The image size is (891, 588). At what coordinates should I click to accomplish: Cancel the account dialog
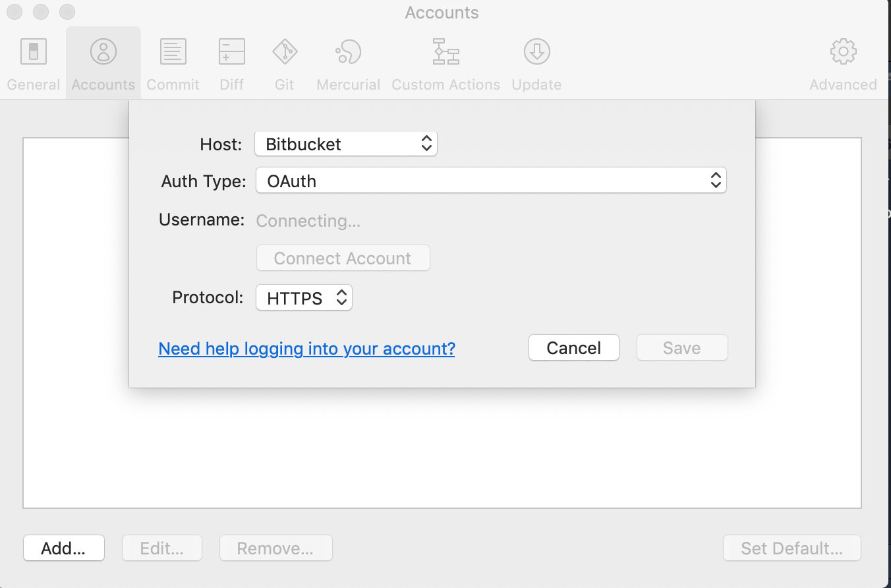click(574, 348)
